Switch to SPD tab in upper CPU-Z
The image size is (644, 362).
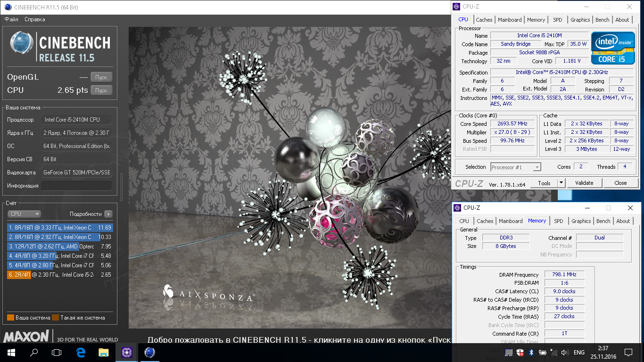coord(558,20)
